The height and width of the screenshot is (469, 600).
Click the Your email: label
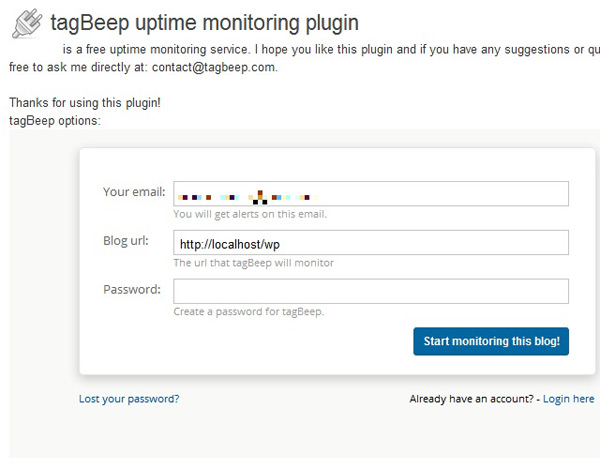click(x=134, y=192)
